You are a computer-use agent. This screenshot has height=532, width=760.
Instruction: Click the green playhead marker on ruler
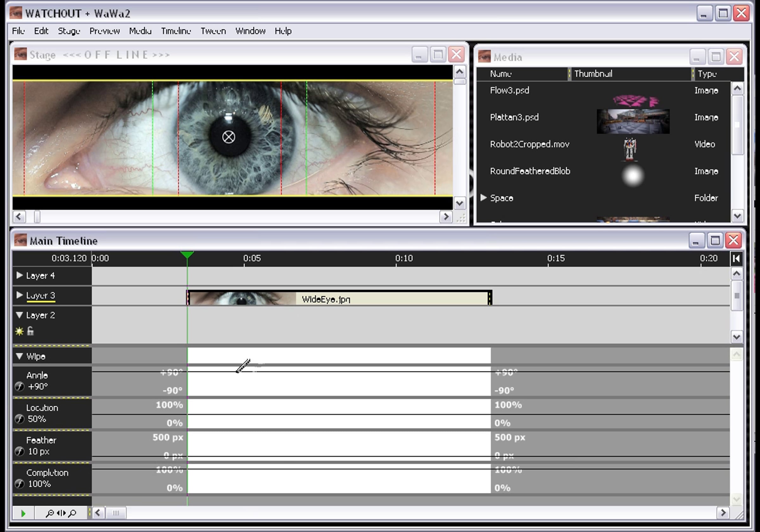pyautogui.click(x=187, y=255)
